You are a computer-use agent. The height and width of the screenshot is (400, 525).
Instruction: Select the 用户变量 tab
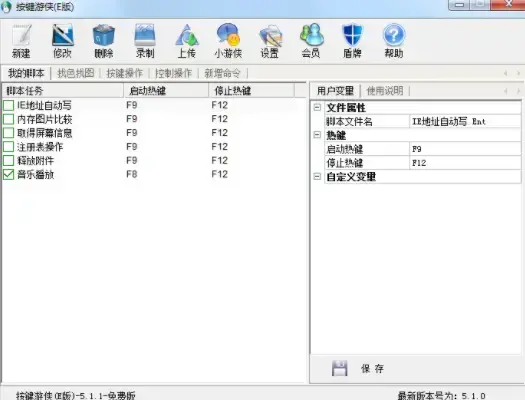tap(335, 91)
